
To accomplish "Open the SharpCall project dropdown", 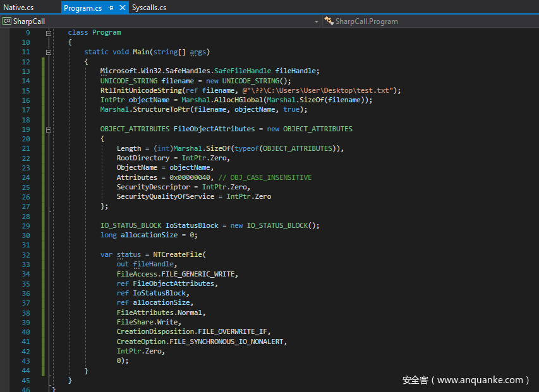I will pyautogui.click(x=317, y=21).
